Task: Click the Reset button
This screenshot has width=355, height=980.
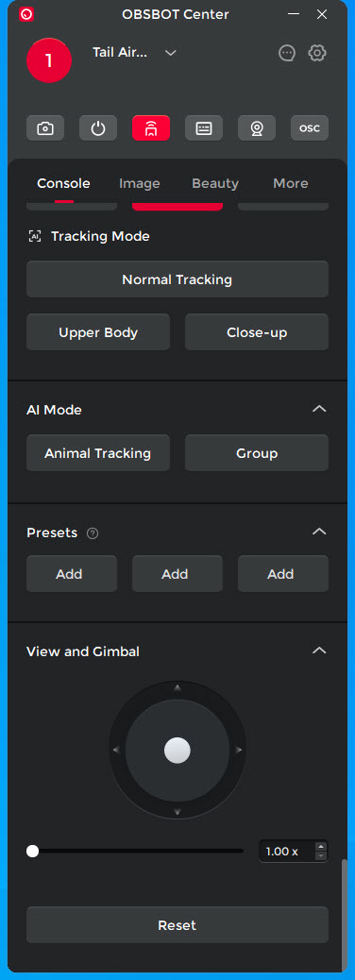Action: coord(177,925)
